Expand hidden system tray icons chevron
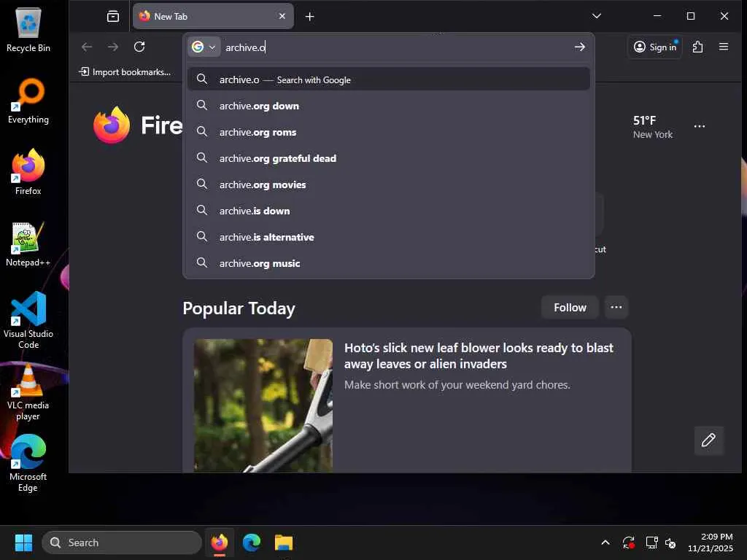The image size is (747, 560). pyautogui.click(x=605, y=542)
